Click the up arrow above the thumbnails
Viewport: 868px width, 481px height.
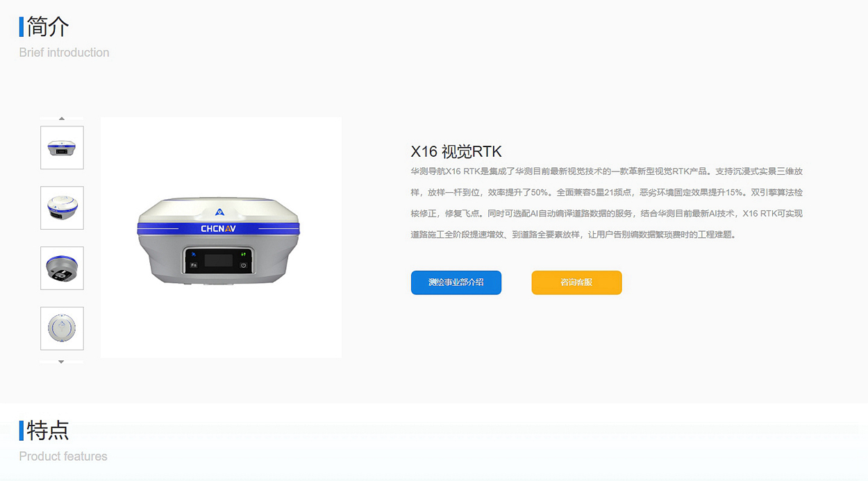tap(62, 119)
